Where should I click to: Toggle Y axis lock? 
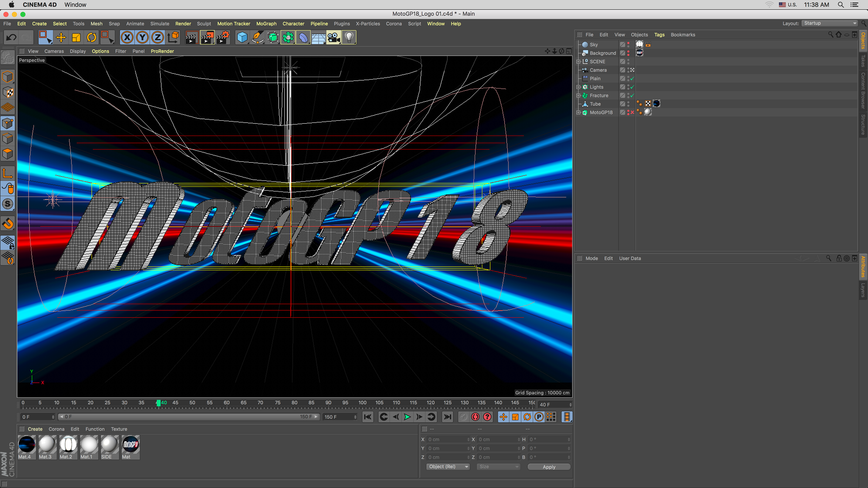pos(143,37)
